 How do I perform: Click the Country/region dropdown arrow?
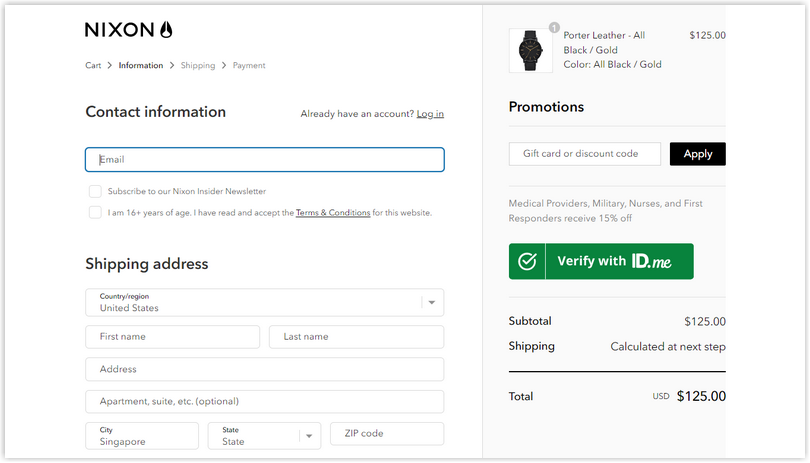click(x=432, y=302)
